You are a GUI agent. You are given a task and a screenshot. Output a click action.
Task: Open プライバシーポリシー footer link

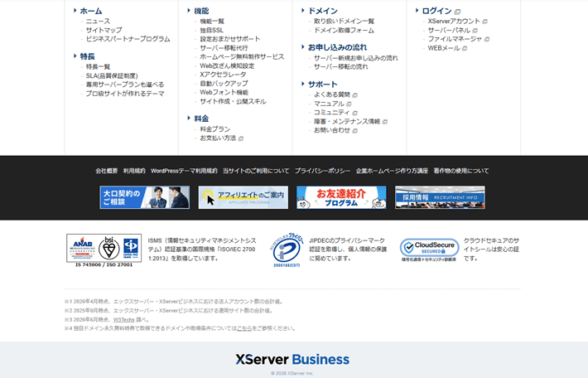point(322,171)
